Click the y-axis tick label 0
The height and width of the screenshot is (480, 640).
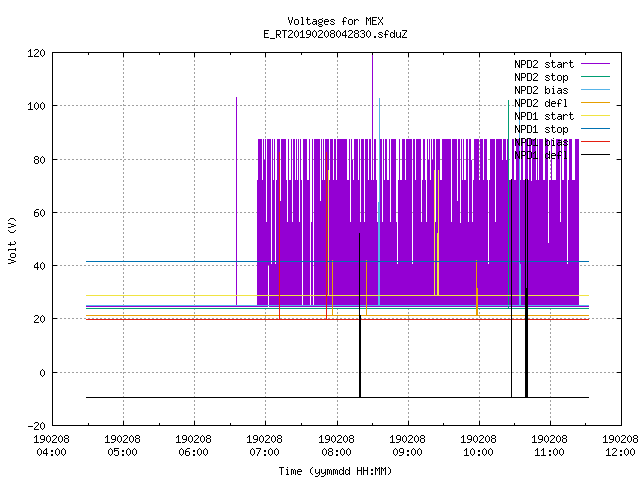tap(42, 373)
